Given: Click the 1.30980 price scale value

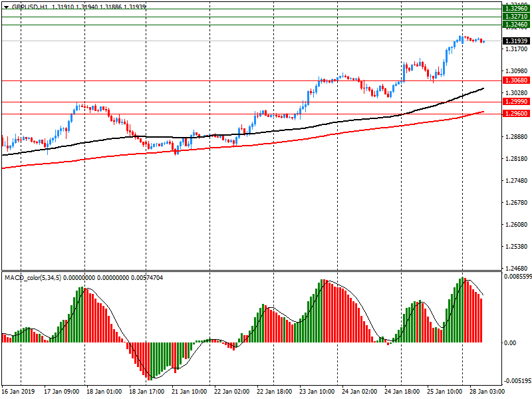Looking at the screenshot, I should pos(517,71).
